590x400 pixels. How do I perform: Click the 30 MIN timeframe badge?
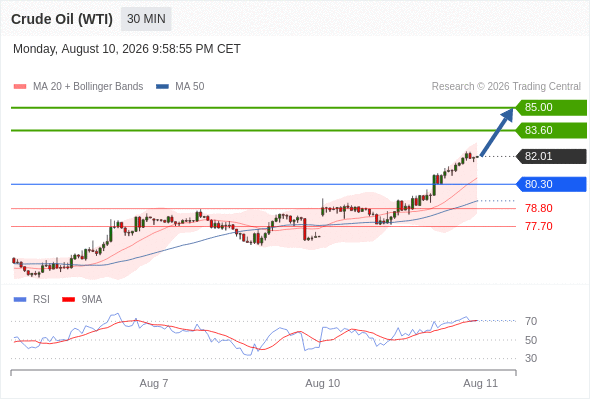pyautogui.click(x=146, y=19)
